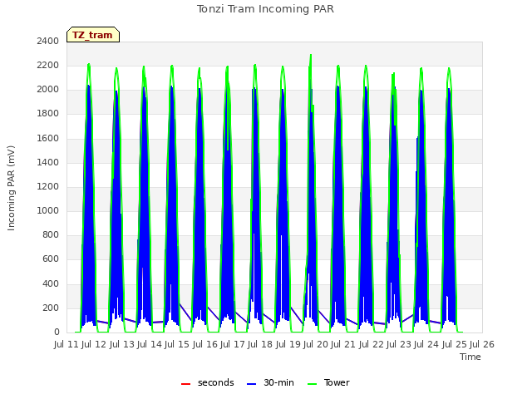Click the 400 y-axis tick label
Image resolution: width=532 pixels, height=399 pixels.
coord(51,283)
